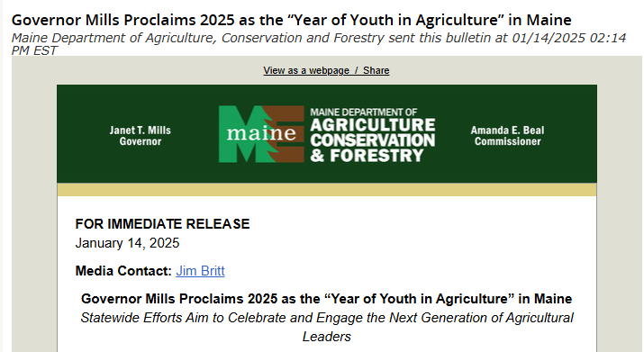Click the FOR IMMEDIATE RELEASE heading
Viewport: 644px width, 352px height.
(162, 224)
